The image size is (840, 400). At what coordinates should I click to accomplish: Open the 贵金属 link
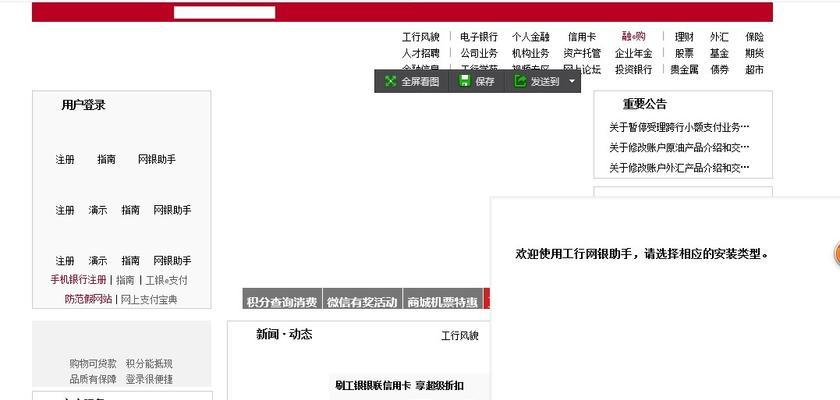click(684, 70)
